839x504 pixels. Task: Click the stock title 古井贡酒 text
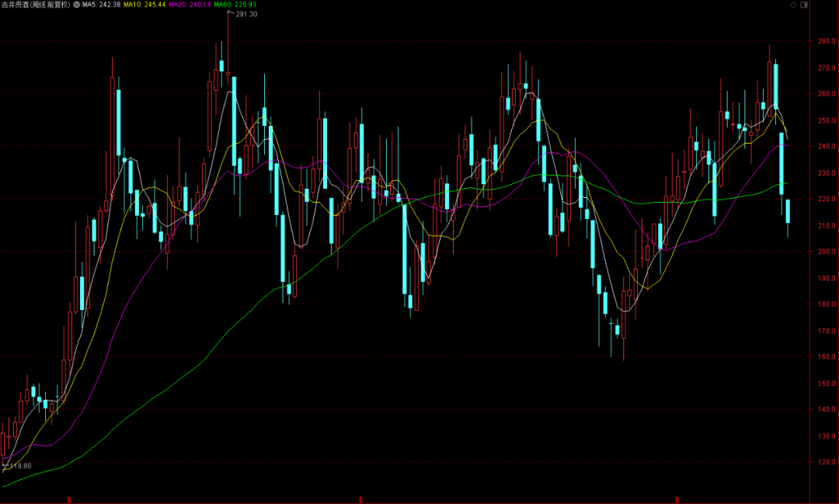click(15, 5)
